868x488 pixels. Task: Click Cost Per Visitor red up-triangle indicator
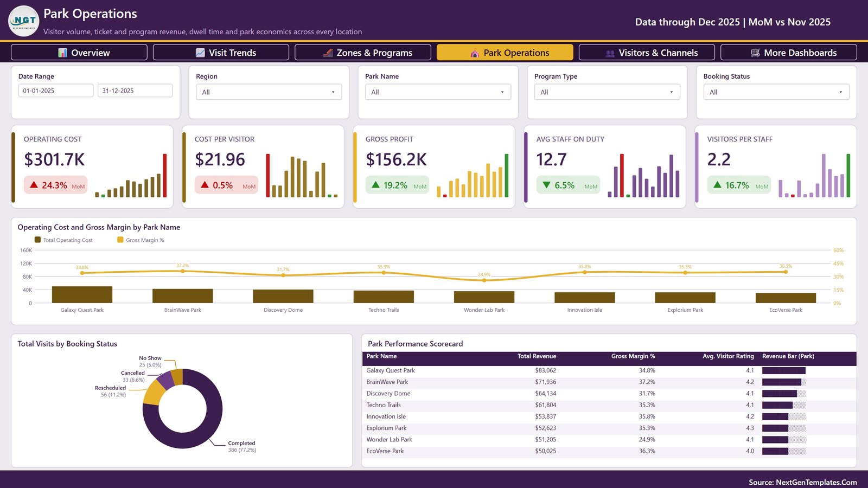(205, 185)
